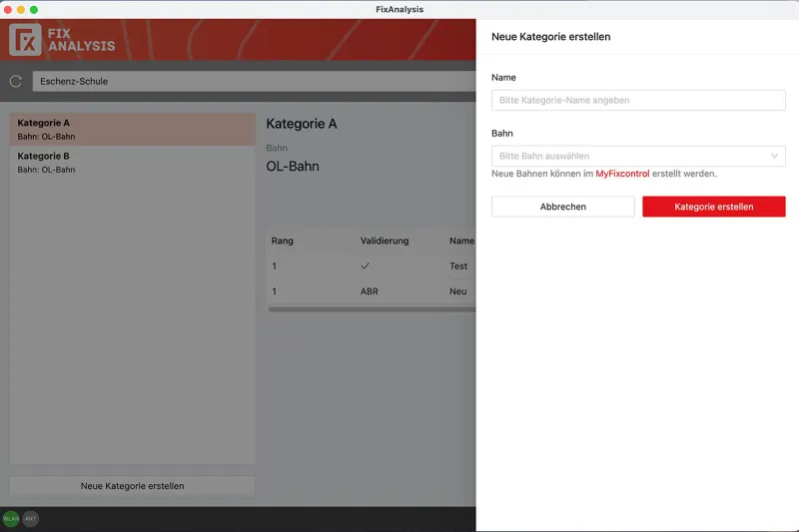Click the Rang column header
The width and height of the screenshot is (799, 532).
[283, 241]
